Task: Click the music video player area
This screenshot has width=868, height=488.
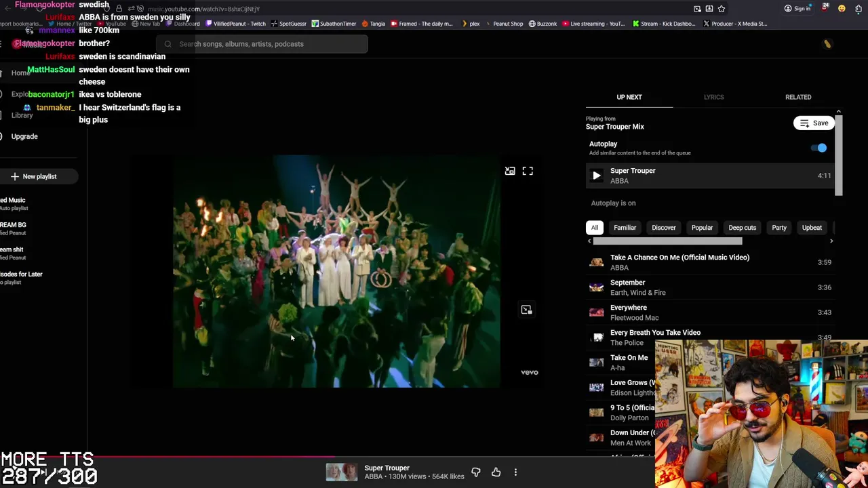Action: coord(336,272)
